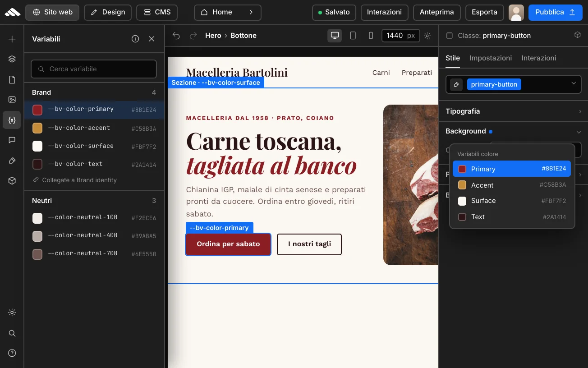Switch to the Stile tab
This screenshot has width=588, height=368.
pos(453,58)
